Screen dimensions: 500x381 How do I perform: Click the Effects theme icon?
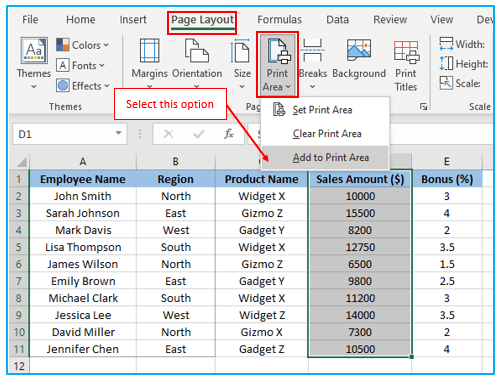pos(63,86)
